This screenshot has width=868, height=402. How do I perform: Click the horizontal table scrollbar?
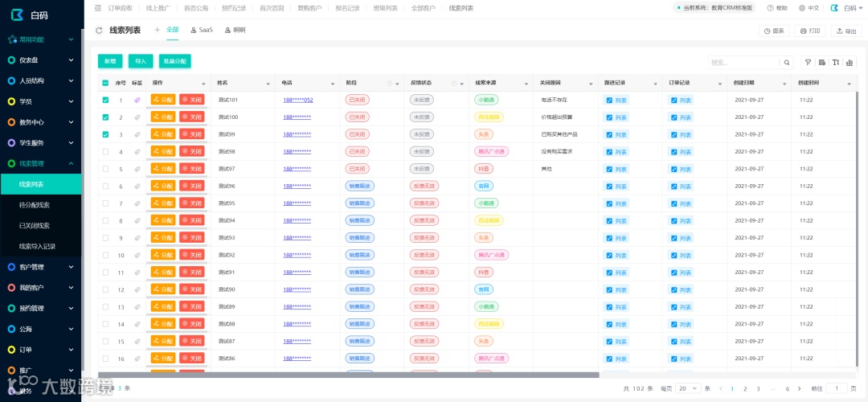tap(349, 375)
